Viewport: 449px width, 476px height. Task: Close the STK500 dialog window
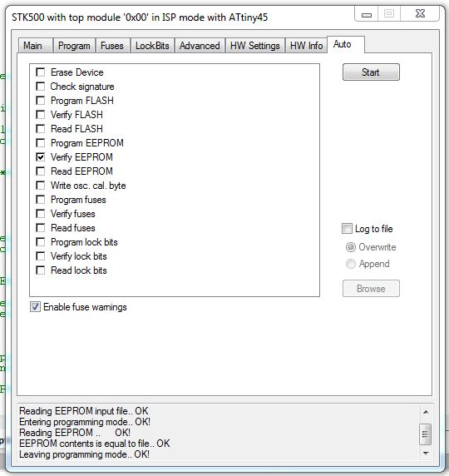pyautogui.click(x=420, y=13)
